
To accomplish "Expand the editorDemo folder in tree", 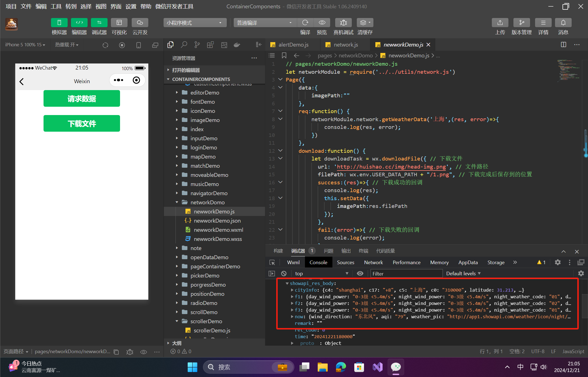I will point(205,93).
